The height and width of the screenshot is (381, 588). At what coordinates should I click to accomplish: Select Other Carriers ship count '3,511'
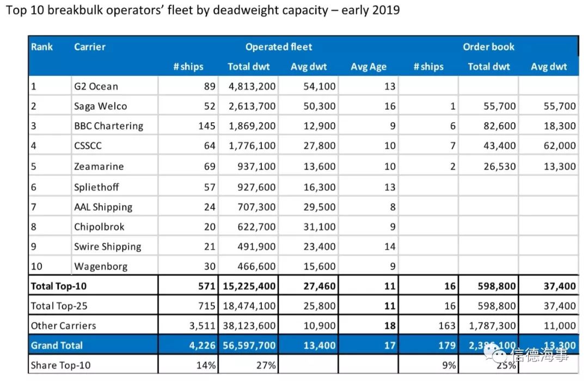click(x=203, y=326)
